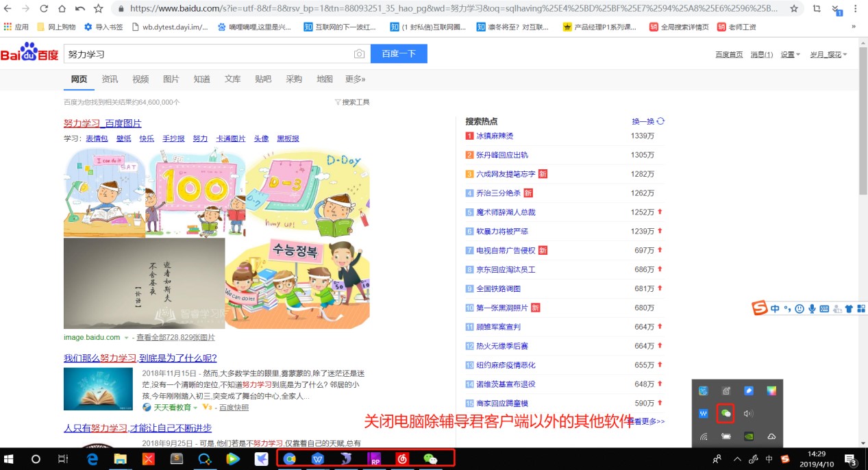Expand the 更多» tab menu
This screenshot has width=868, height=470.
click(356, 79)
